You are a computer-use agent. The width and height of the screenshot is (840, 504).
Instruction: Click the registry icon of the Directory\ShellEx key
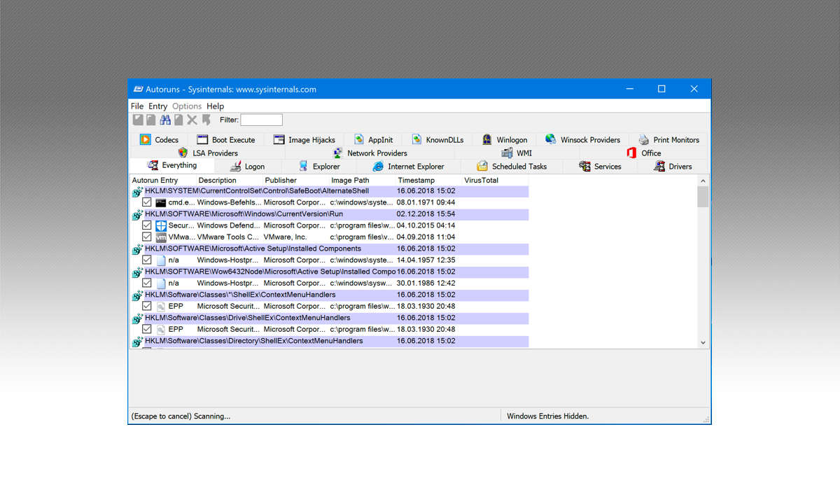[137, 341]
